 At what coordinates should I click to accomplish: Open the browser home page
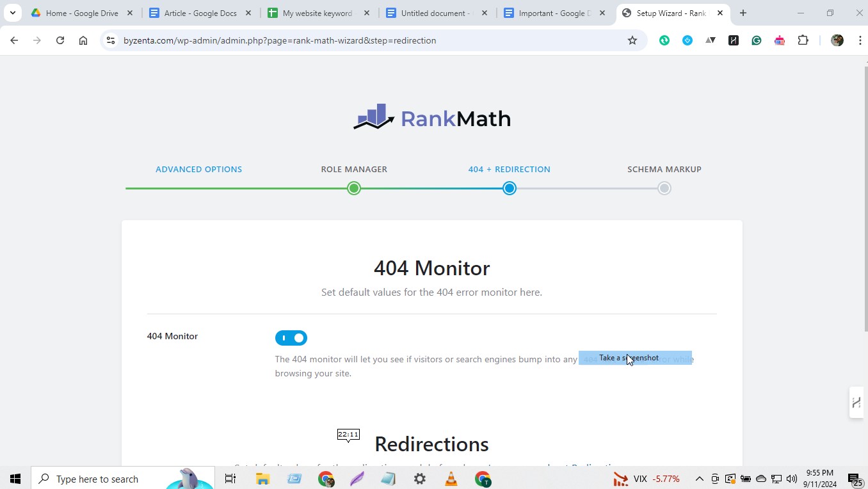[83, 40]
